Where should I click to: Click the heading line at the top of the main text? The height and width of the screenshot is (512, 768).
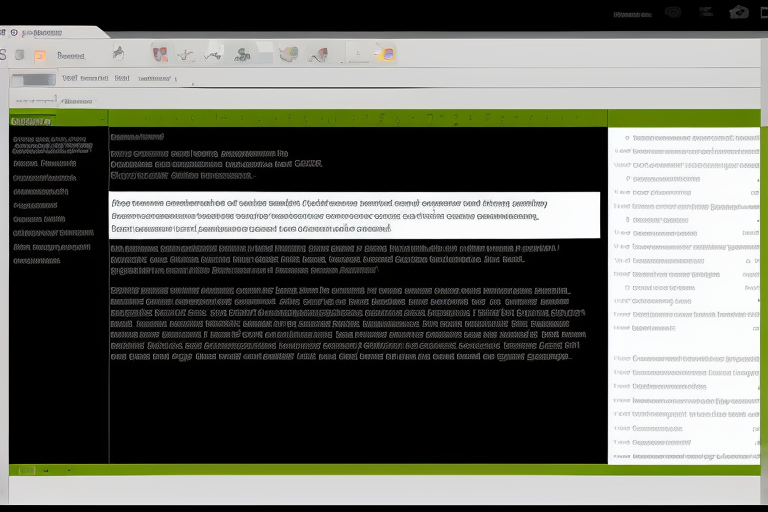[137, 135]
